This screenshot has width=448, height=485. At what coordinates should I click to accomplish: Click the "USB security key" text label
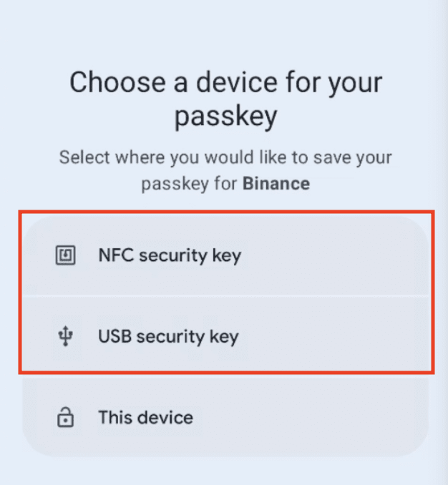168,336
